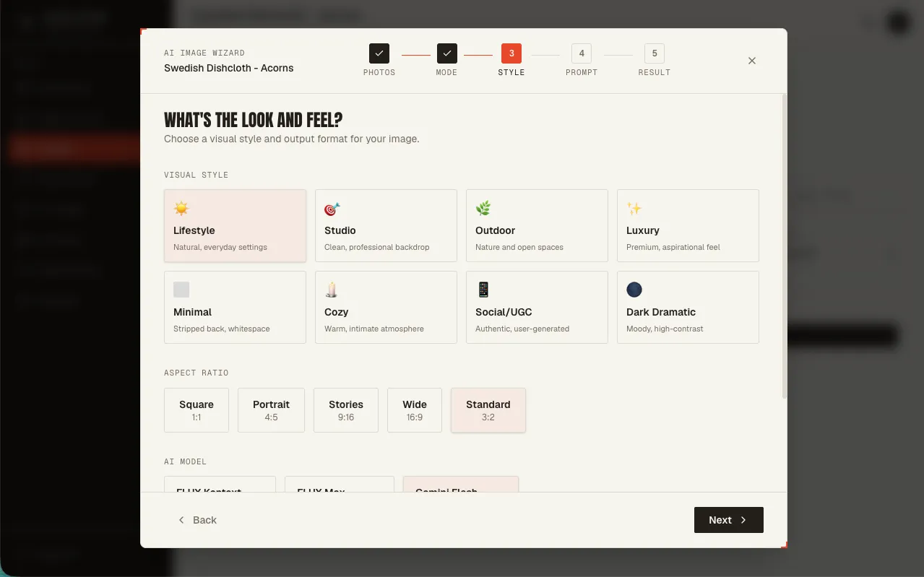
Task: Pick the sun icon Lifestyle style card
Action: click(x=235, y=225)
